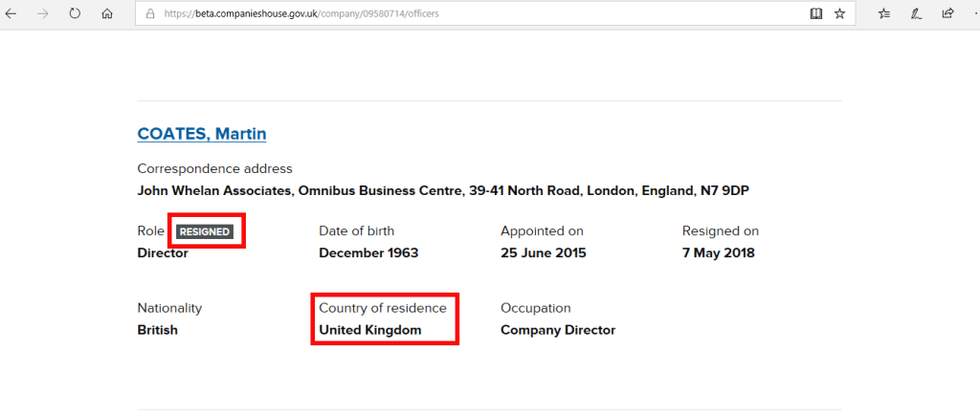The image size is (980, 415).
Task: Click the 'Country of residence' label
Action: [x=382, y=308]
